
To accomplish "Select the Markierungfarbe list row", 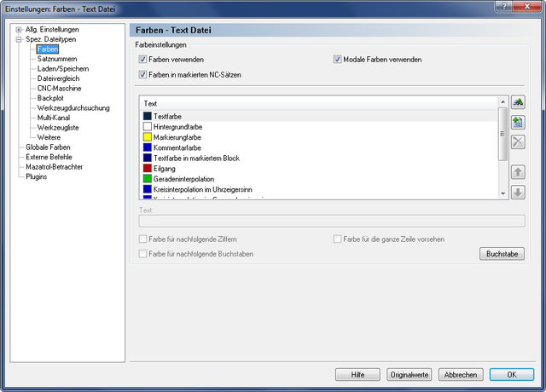I will (x=319, y=137).
